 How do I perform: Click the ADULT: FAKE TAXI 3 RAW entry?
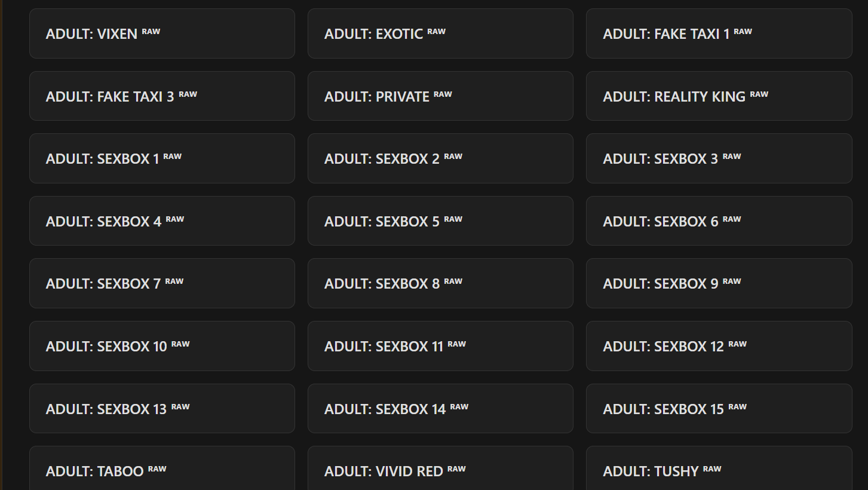click(x=162, y=96)
